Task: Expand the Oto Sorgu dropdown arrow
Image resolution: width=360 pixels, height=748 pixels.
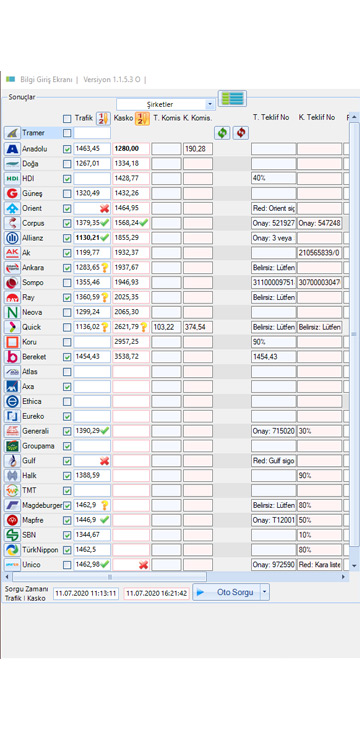Action: (265, 592)
